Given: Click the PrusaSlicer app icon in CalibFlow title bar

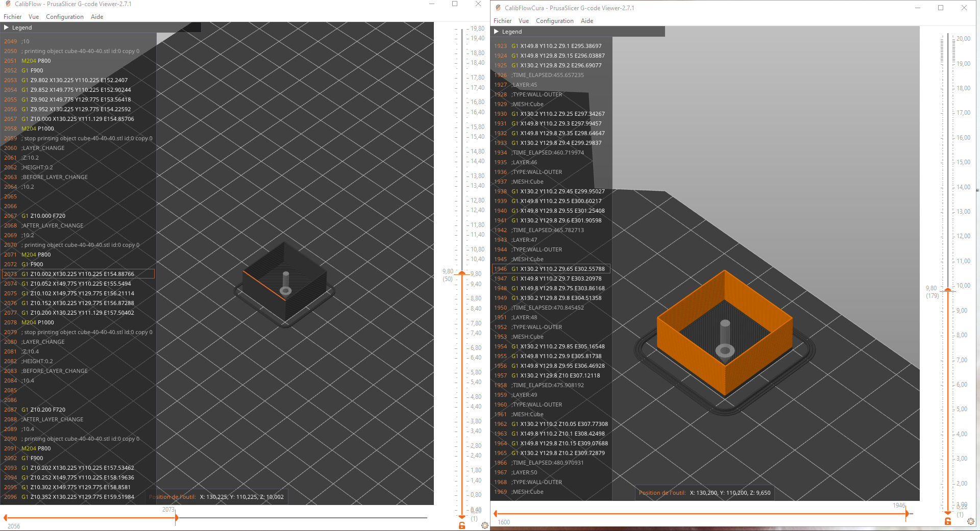Looking at the screenshot, I should click(x=8, y=4).
